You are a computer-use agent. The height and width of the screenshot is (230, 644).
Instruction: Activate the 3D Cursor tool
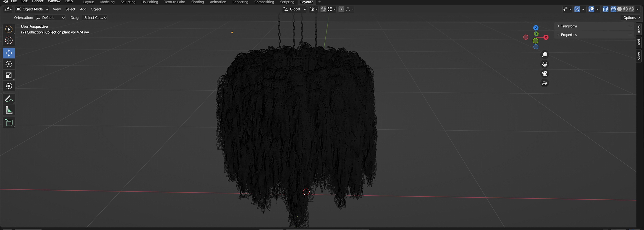point(9,40)
